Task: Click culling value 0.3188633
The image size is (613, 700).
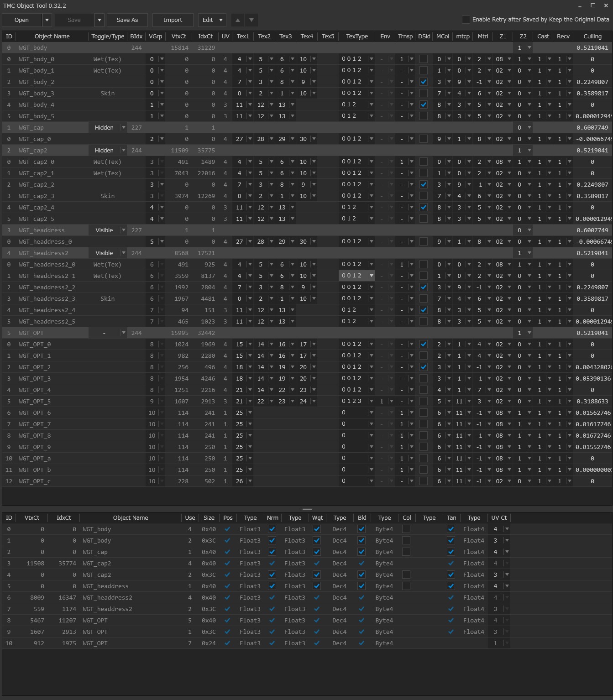Action: coord(592,401)
